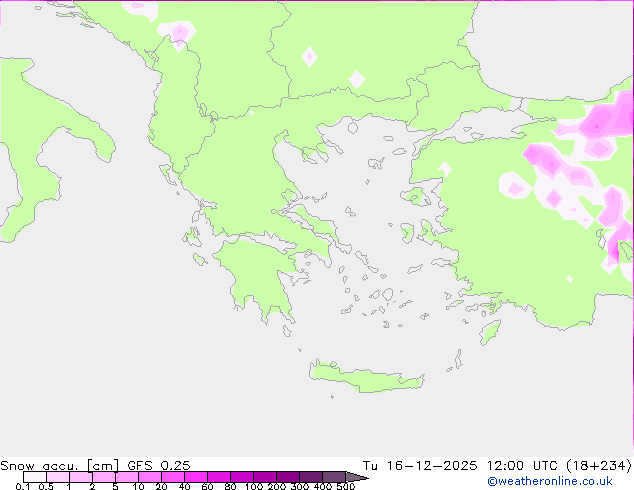
Task: Click the 60–80 cm legend swatch
Action: coord(219,477)
